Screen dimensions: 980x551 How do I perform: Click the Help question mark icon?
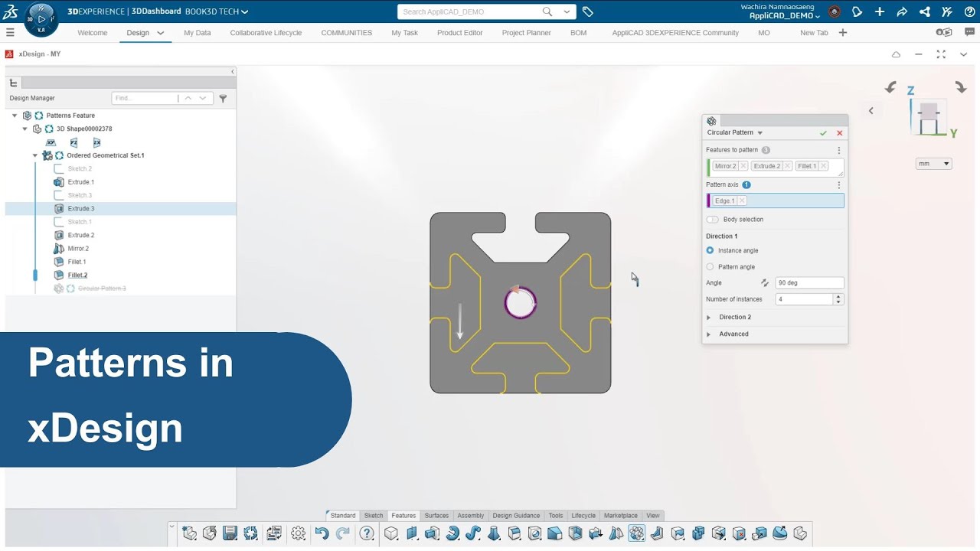pos(367,533)
